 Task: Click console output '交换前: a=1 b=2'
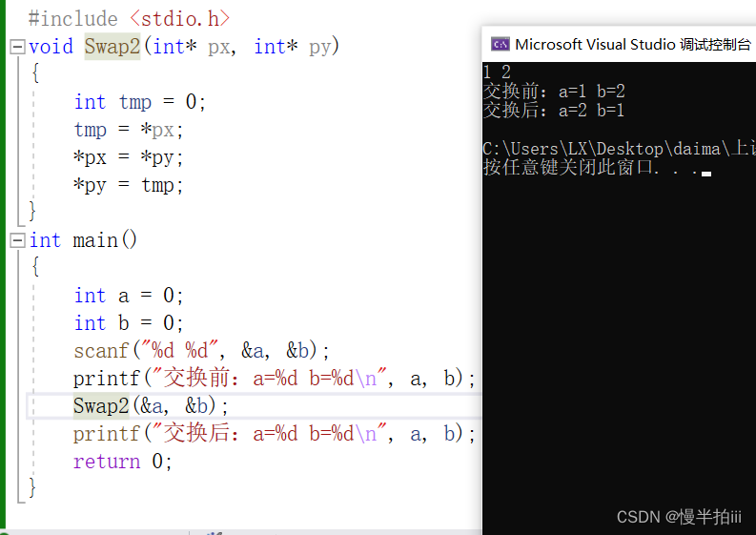point(554,92)
